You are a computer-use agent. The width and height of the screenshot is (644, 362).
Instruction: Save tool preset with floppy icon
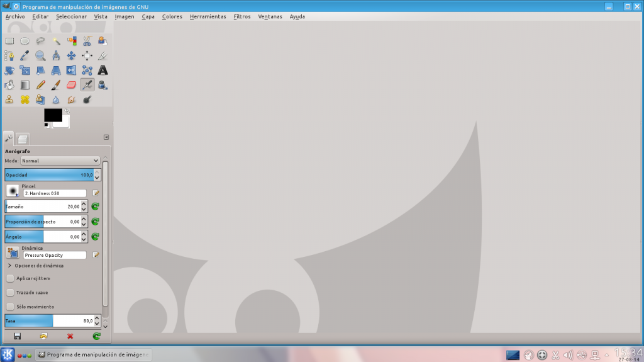coord(17,336)
